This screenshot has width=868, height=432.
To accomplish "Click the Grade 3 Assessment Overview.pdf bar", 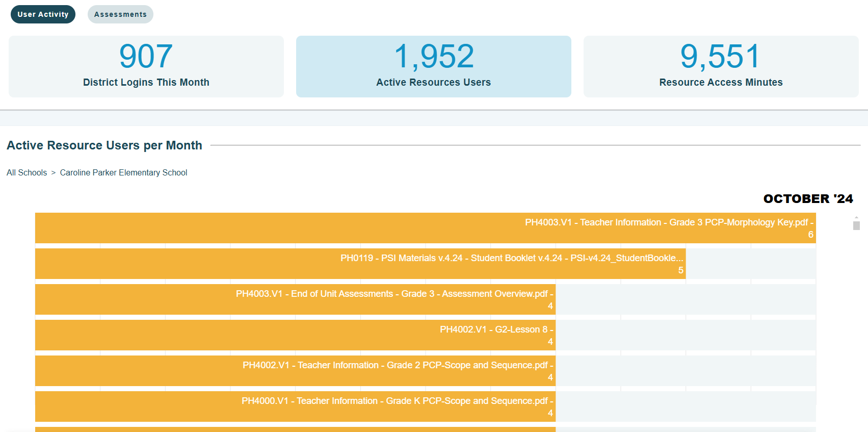I will click(295, 299).
